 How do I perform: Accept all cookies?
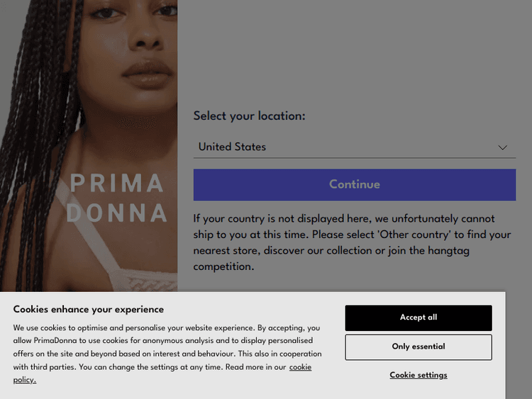point(418,317)
